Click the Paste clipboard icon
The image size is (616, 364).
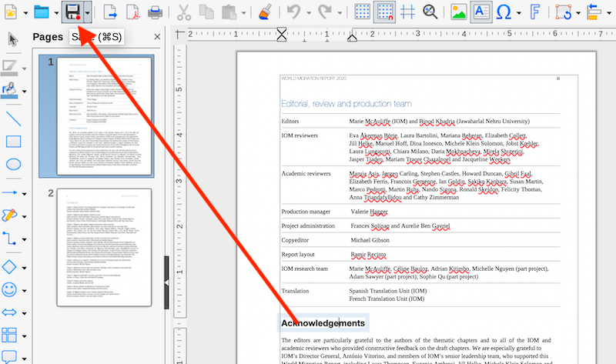pos(229,12)
